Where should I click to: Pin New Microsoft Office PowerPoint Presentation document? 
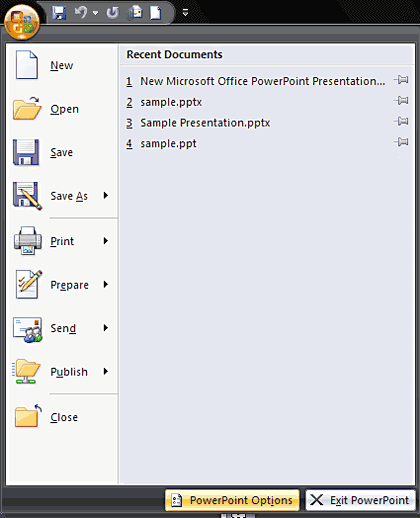401,80
